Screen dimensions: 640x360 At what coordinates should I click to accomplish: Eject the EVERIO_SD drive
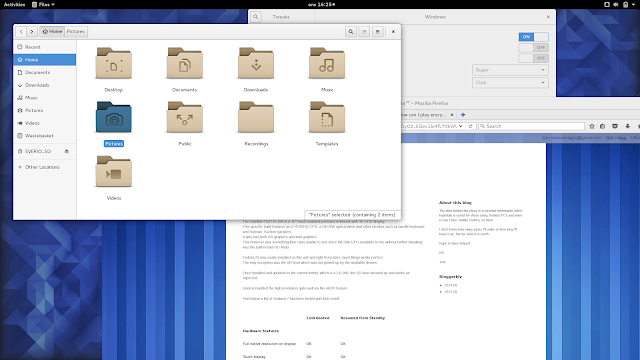[67, 151]
